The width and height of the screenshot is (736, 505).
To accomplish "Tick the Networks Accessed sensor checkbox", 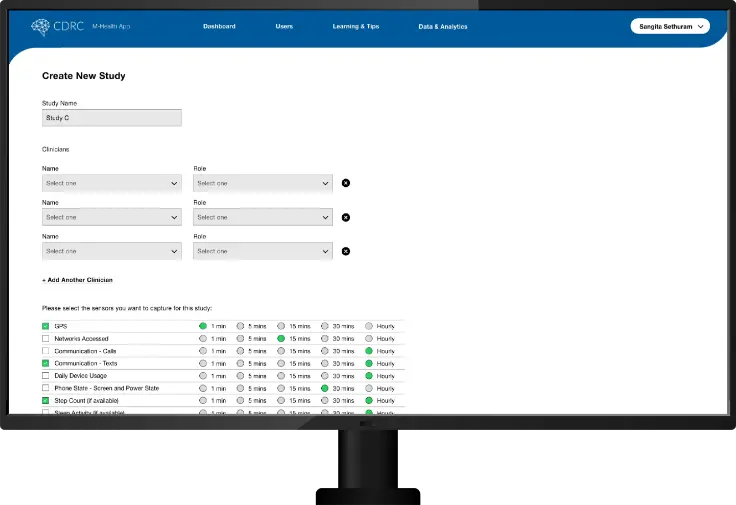I will [45, 339].
